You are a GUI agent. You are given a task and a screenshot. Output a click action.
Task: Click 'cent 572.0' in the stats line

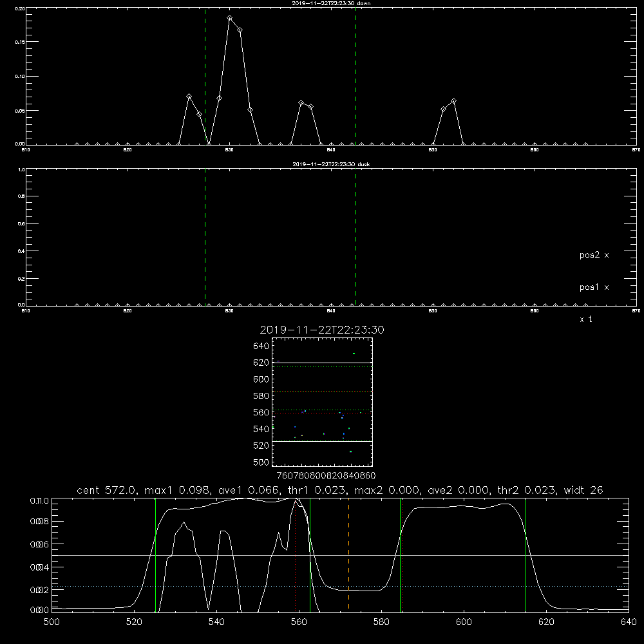[107, 490]
